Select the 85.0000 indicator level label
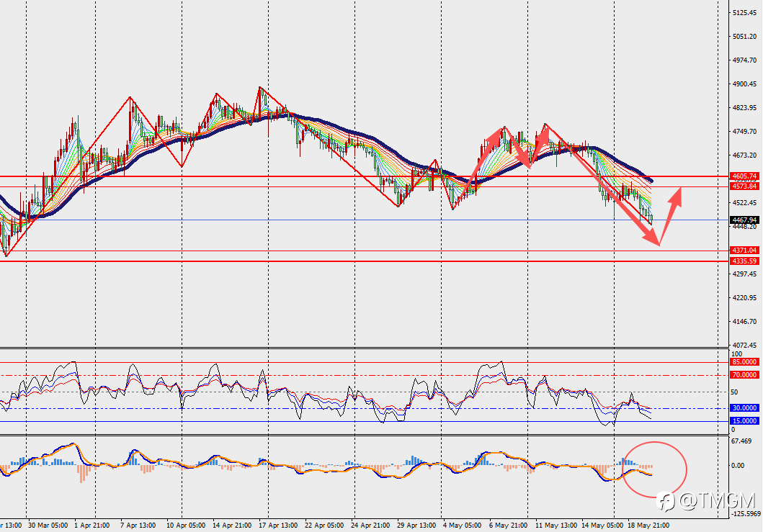This screenshot has height=532, width=763. click(x=744, y=362)
